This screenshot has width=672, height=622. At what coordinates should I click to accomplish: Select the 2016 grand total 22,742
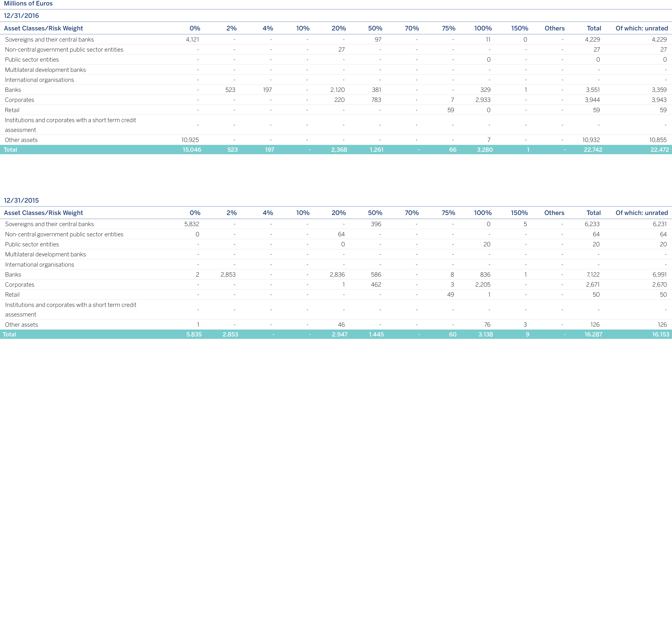(593, 150)
